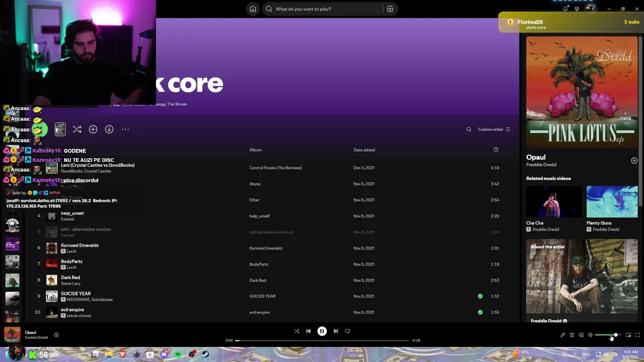Toggle saved checkmark for SUICIDE YEAR
The width and height of the screenshot is (644, 362).
(480, 296)
